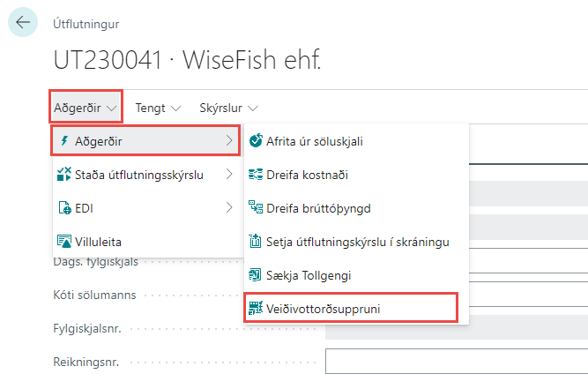588x374 pixels.
Task: Collapse the Aðgerðir dropdown menu
Action: [x=86, y=108]
